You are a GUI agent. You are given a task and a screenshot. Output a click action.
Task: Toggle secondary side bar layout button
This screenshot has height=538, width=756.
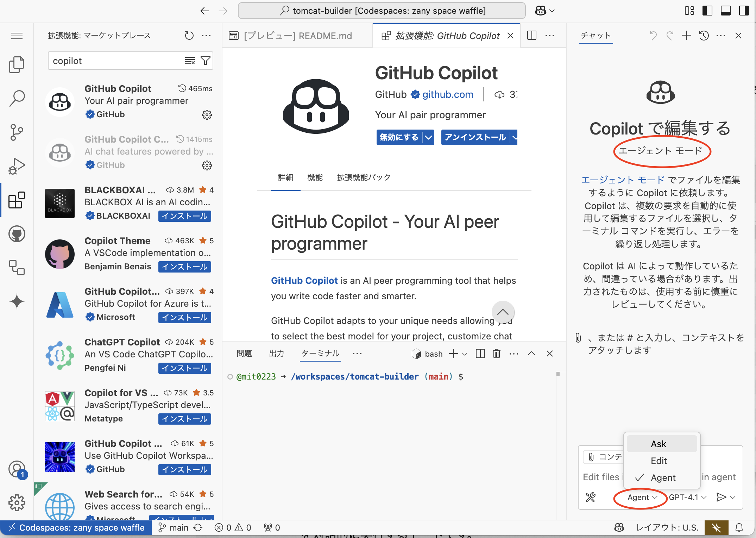click(744, 11)
